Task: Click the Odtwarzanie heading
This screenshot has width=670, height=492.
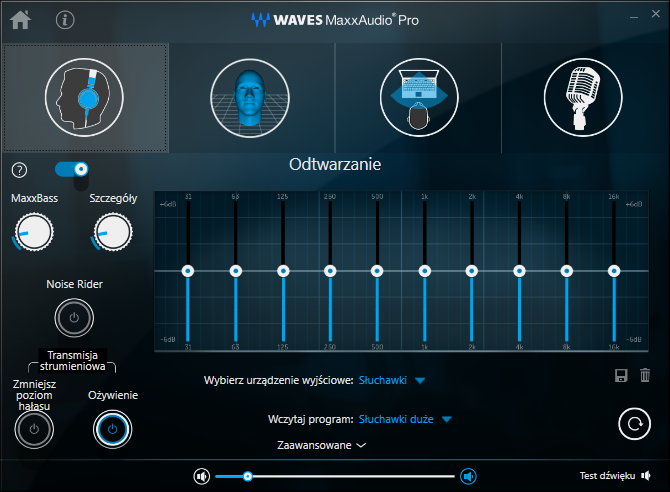Action: pyautogui.click(x=335, y=165)
